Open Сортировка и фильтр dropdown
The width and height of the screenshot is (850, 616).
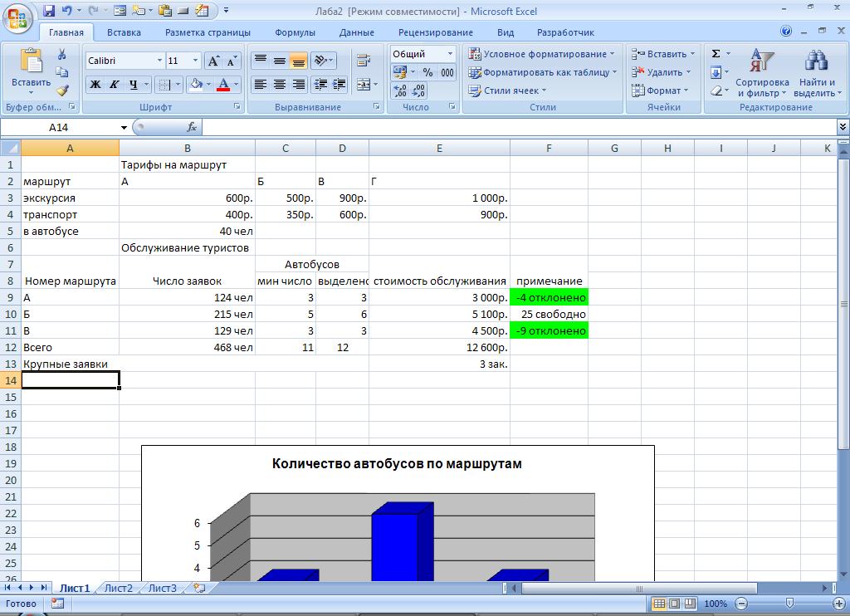(x=762, y=71)
